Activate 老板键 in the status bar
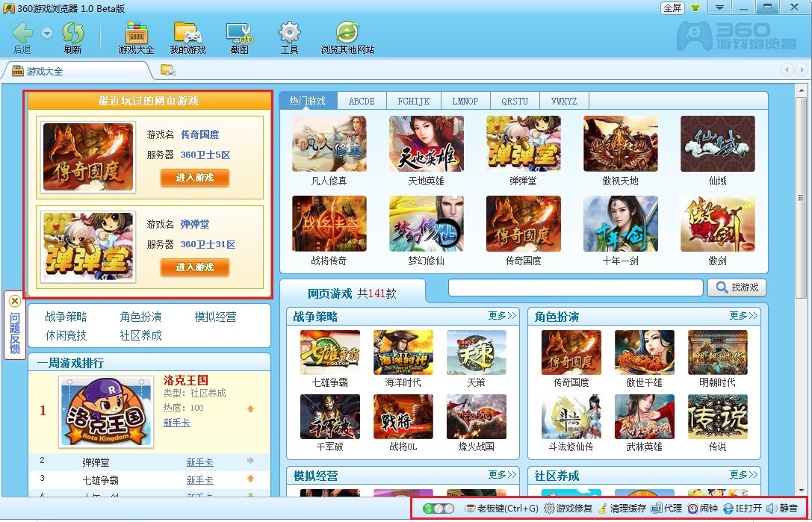 [501, 509]
